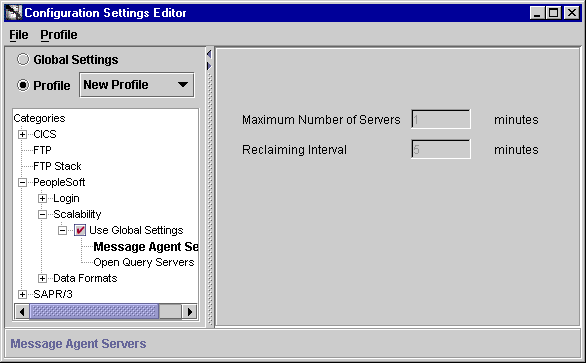Collapse the PeopleSoft category node
Viewport: 586px width, 363px height.
pos(22,182)
